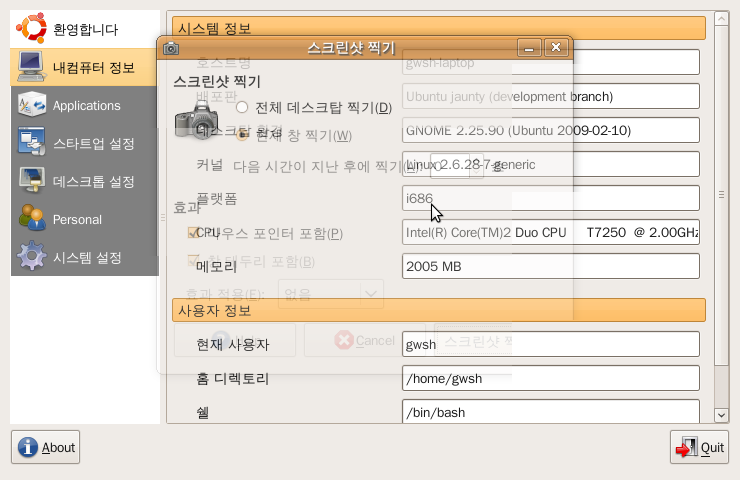This screenshot has height=480, width=740.
Task: Open the 효과 적용(E) dropdown
Action: click(x=331, y=294)
